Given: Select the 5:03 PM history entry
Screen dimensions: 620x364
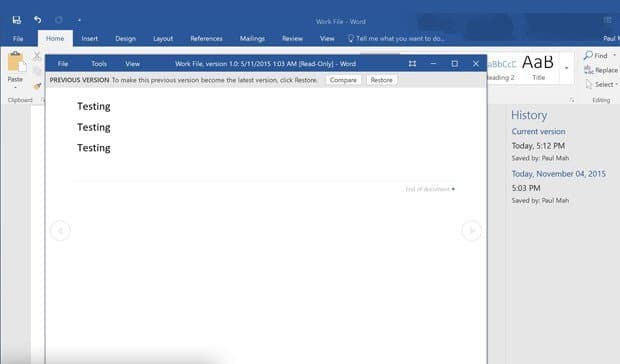Looking at the screenshot, I should tap(526, 188).
